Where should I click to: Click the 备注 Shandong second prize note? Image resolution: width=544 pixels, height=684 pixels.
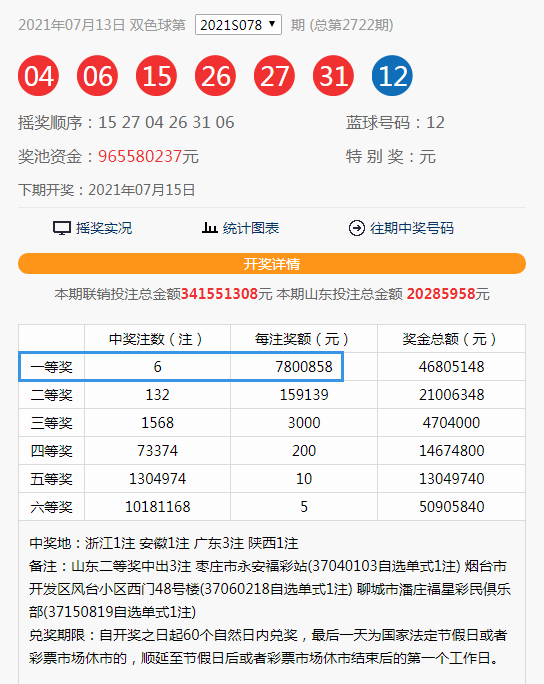[270, 589]
